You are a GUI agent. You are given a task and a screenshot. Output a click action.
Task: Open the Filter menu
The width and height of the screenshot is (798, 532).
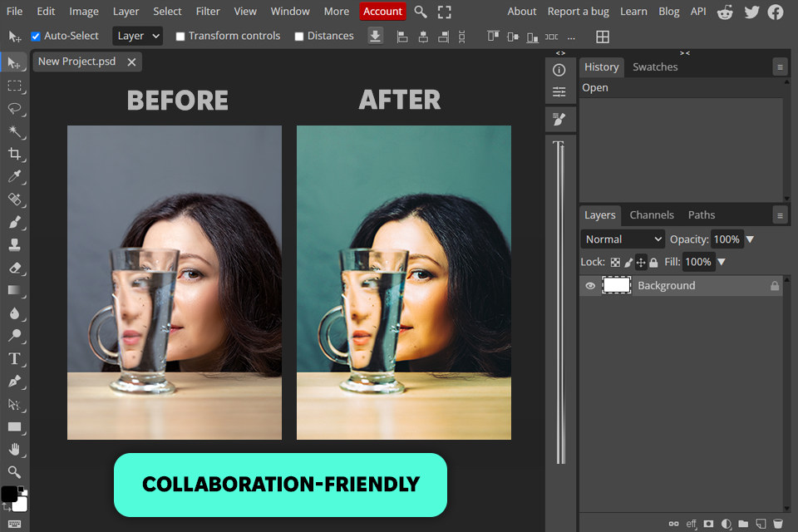(x=208, y=12)
